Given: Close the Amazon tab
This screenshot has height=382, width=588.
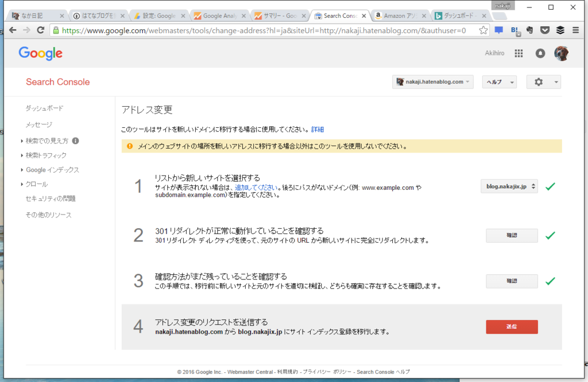Looking at the screenshot, I should pyautogui.click(x=424, y=15).
